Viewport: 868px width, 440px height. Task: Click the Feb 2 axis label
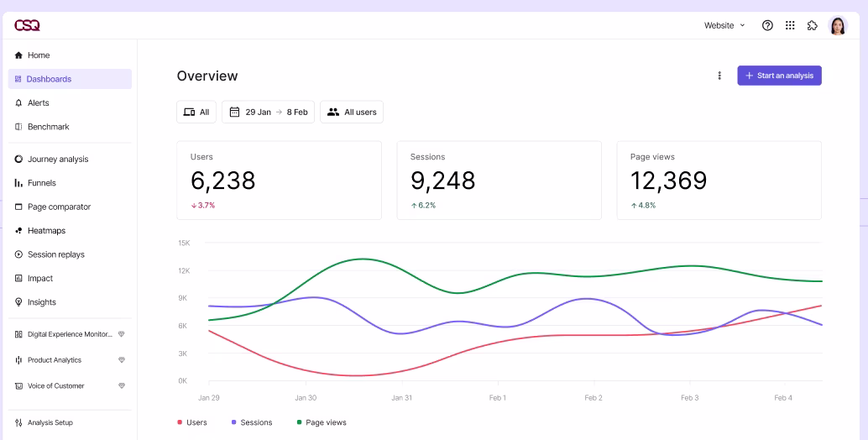point(593,398)
